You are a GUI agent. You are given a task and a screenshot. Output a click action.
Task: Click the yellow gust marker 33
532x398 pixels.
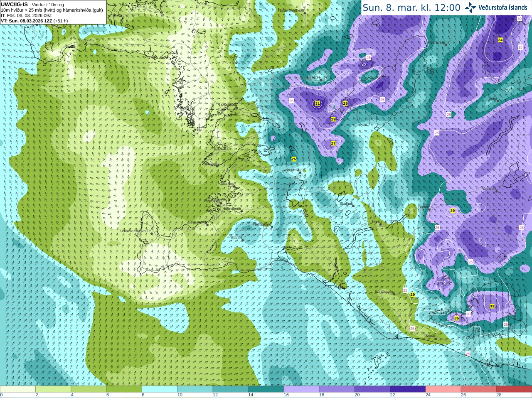492,306
